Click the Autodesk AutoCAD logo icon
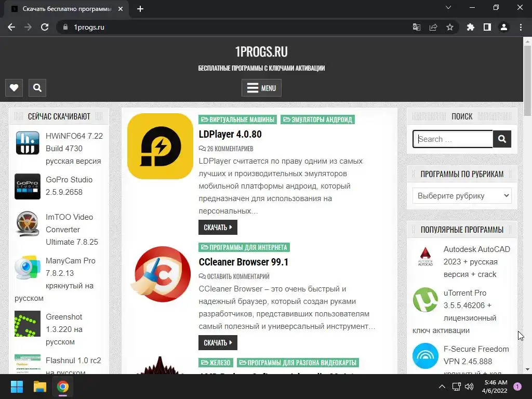This screenshot has height=399, width=532. point(425,256)
